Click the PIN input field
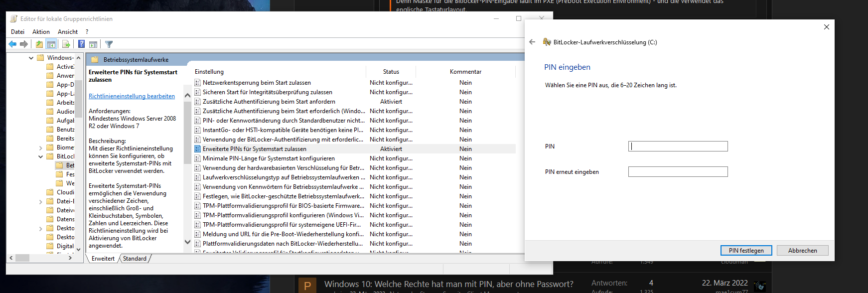This screenshot has width=868, height=293. coord(678,146)
